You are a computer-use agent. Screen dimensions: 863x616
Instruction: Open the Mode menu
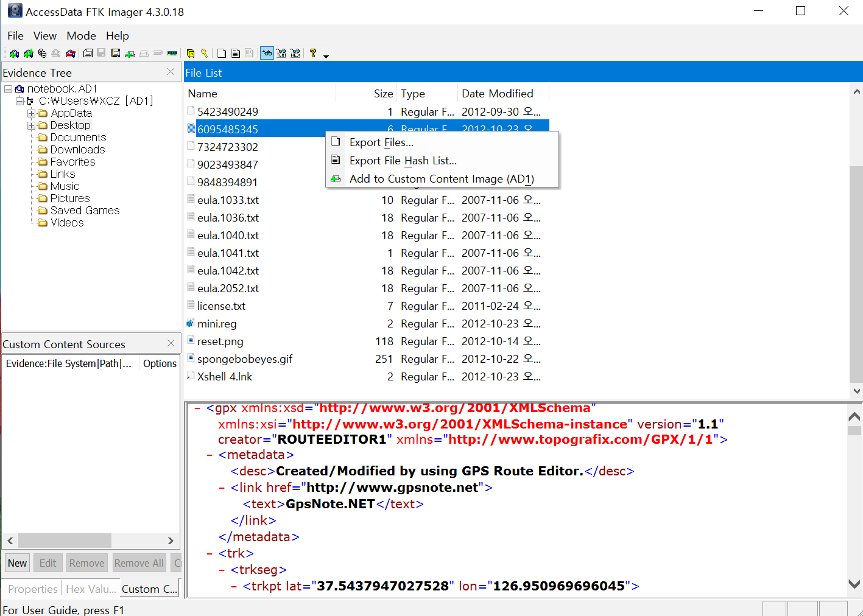[82, 36]
